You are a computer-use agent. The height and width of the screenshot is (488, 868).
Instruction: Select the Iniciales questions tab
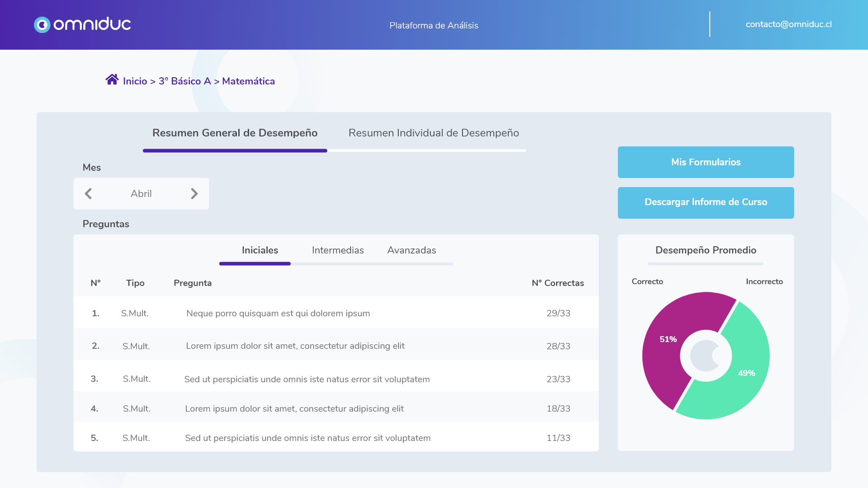(x=260, y=250)
